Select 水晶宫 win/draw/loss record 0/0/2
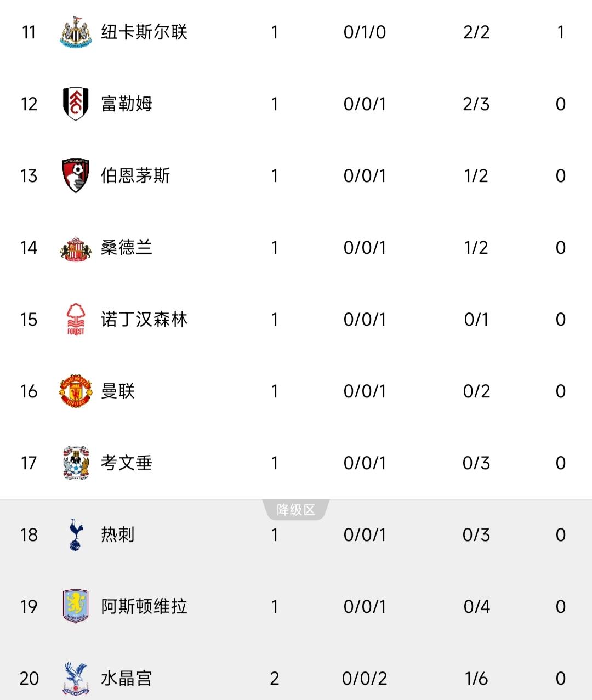The height and width of the screenshot is (700, 592). click(365, 678)
